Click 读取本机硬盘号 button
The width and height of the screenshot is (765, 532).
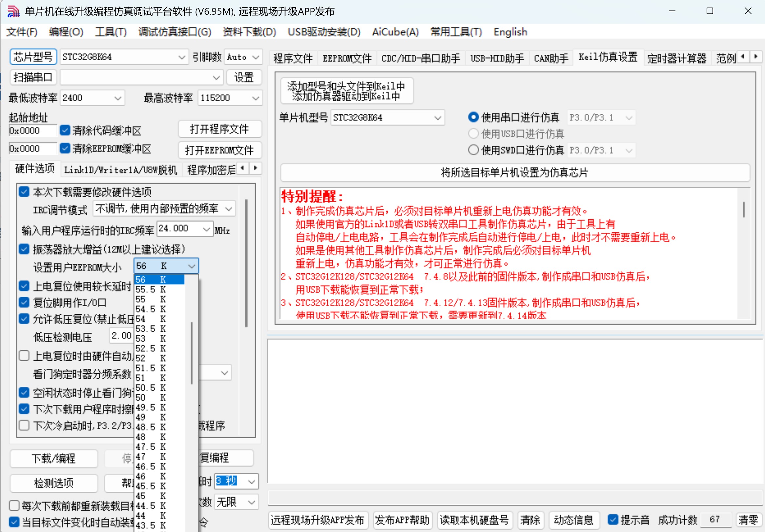[474, 520]
